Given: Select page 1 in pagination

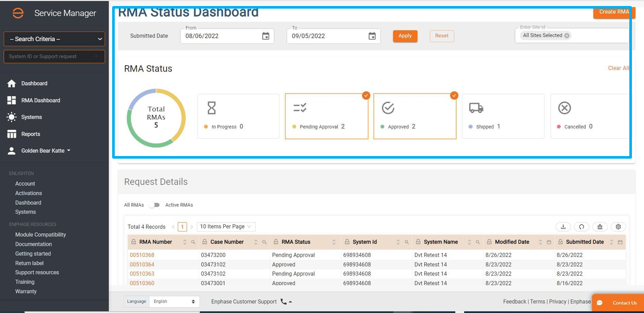Looking at the screenshot, I should (x=182, y=227).
